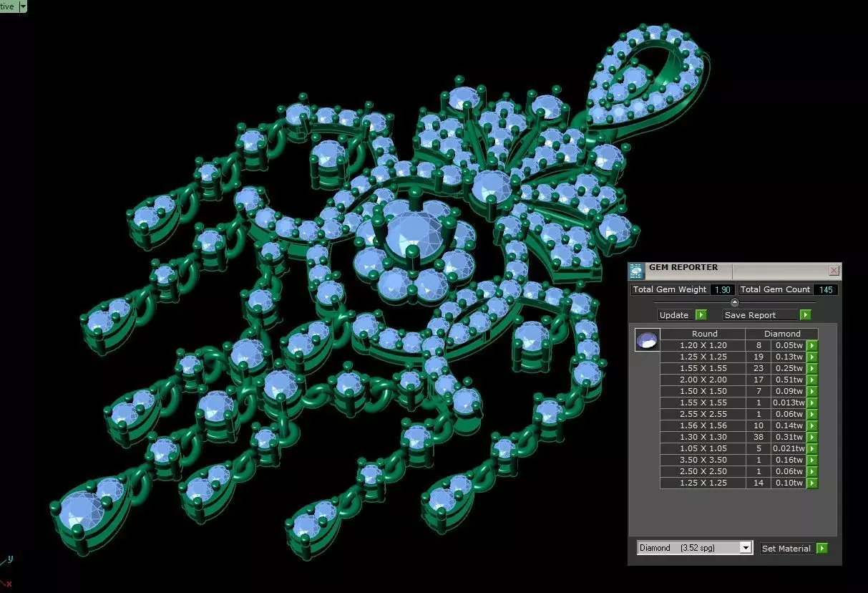Click the Total Gem Count value 145
Image resolution: width=868 pixels, height=593 pixels.
(826, 289)
